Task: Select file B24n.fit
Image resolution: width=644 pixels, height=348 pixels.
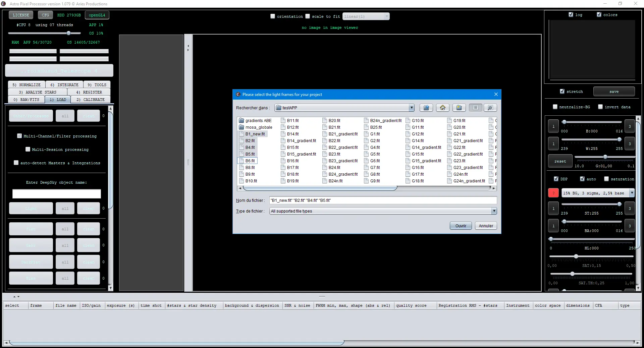Action: 333,181
